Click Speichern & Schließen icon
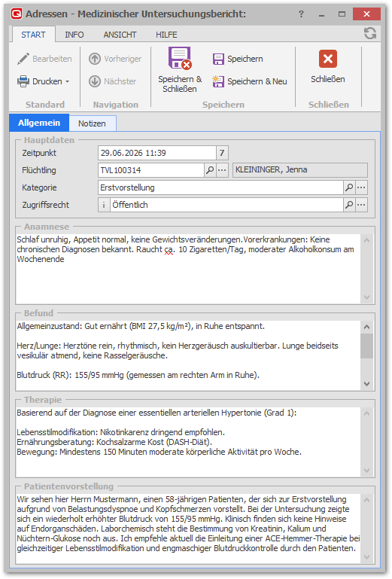Image resolution: width=392 pixels, height=579 pixels. click(x=180, y=58)
